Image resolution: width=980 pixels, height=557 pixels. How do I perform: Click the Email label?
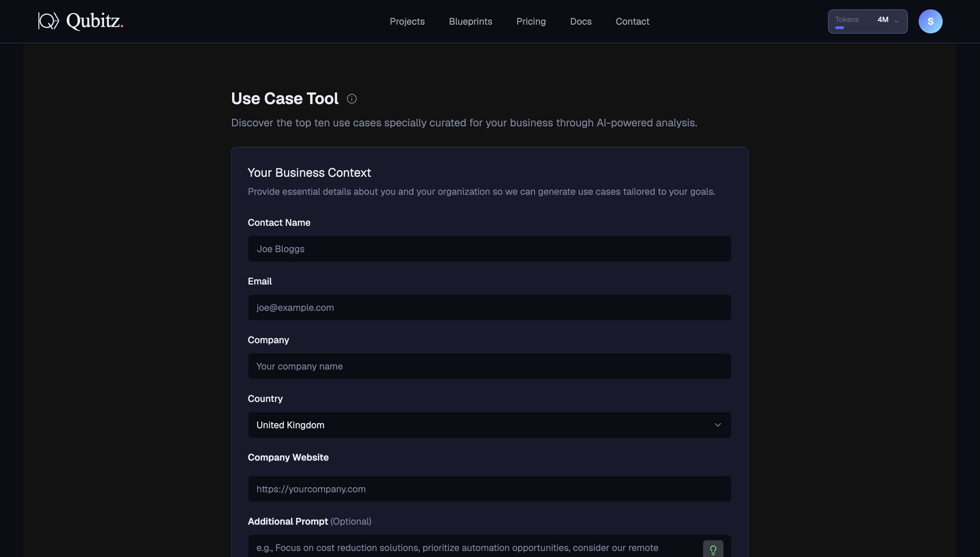pos(260,281)
